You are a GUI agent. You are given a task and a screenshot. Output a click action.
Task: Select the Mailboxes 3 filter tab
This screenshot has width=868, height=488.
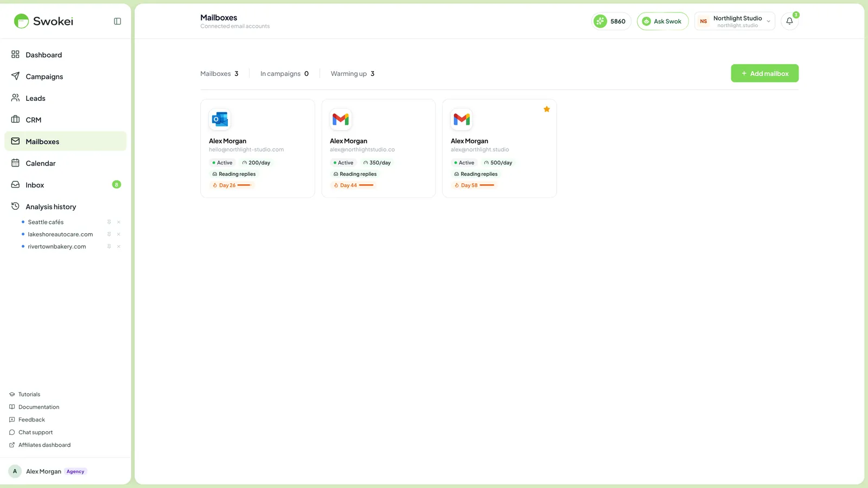click(219, 74)
